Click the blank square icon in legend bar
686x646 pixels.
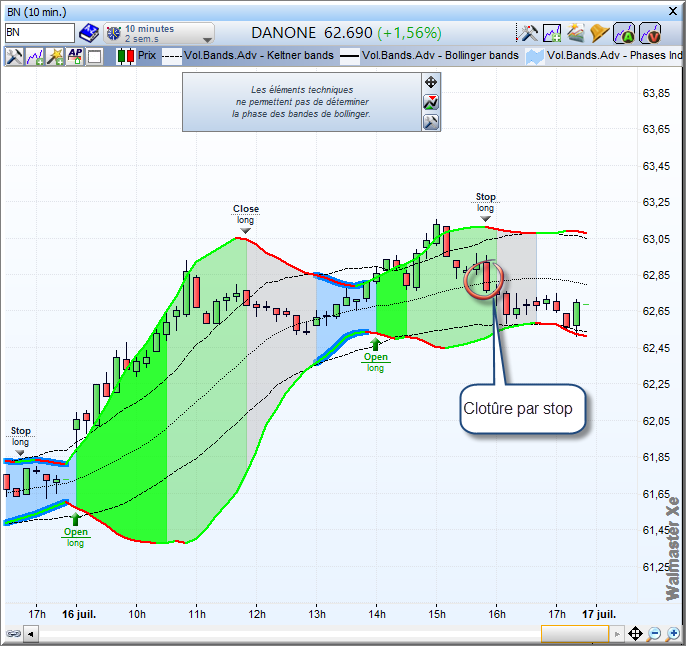(x=94, y=57)
